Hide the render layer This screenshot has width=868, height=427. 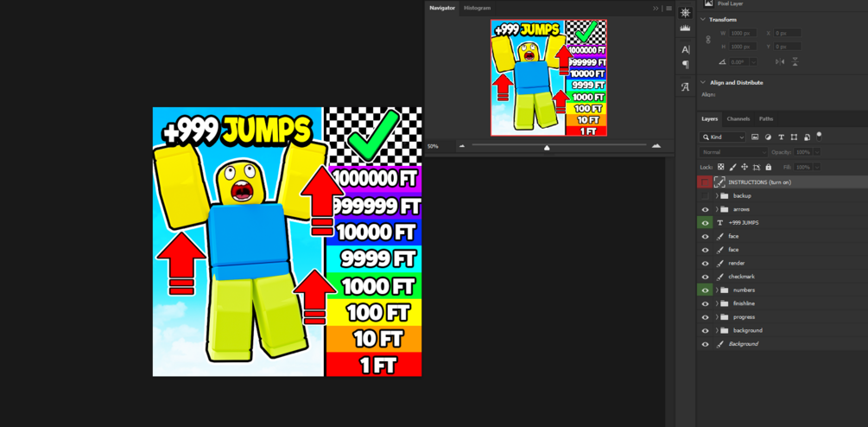[705, 263]
